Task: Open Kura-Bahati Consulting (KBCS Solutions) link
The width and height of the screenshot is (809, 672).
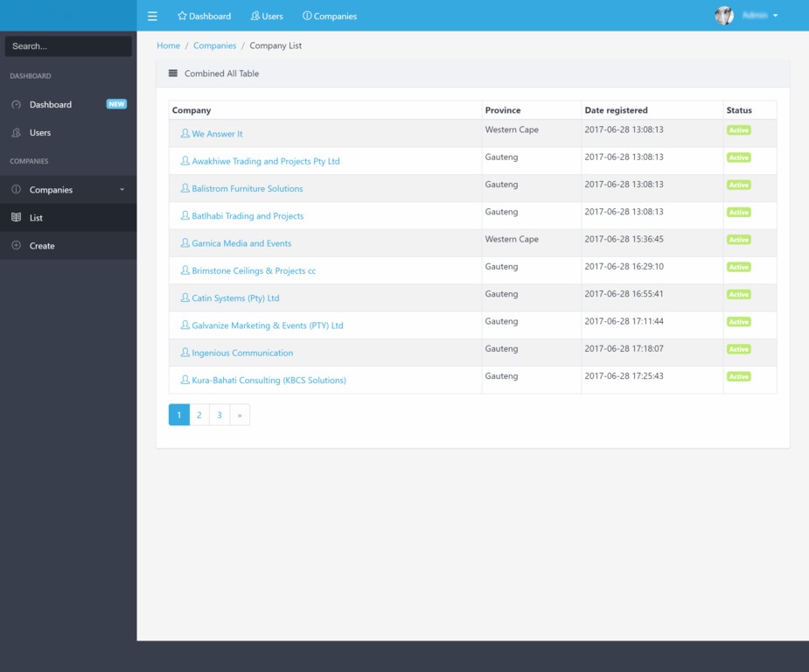Action: [x=269, y=380]
